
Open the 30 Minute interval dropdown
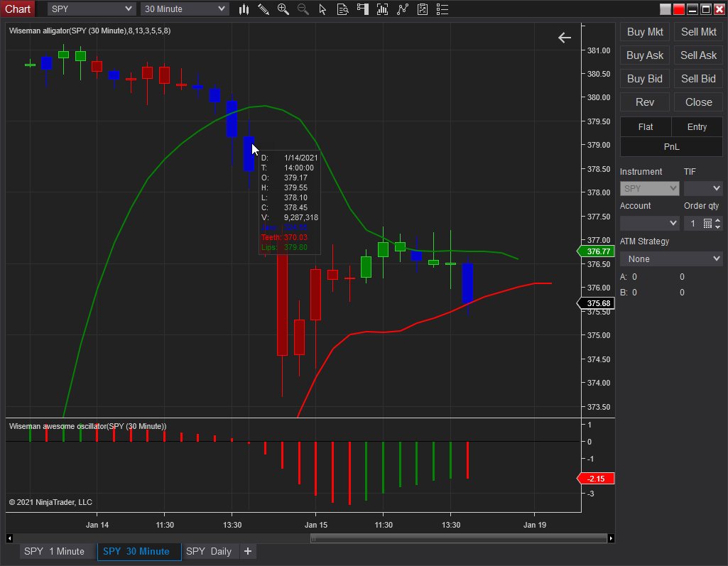(185, 9)
